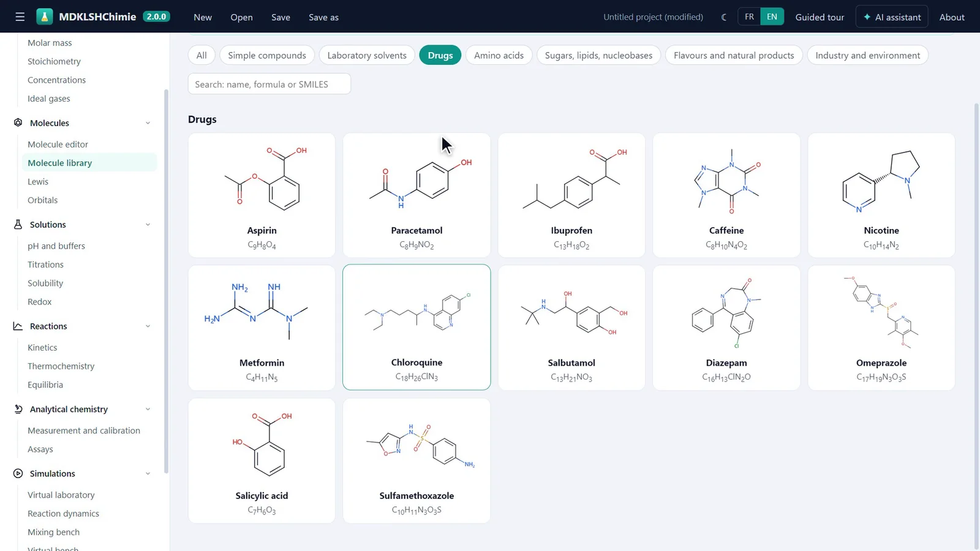Select the Aspirin molecule card
Viewport: 980px width, 551px height.
pyautogui.click(x=262, y=195)
